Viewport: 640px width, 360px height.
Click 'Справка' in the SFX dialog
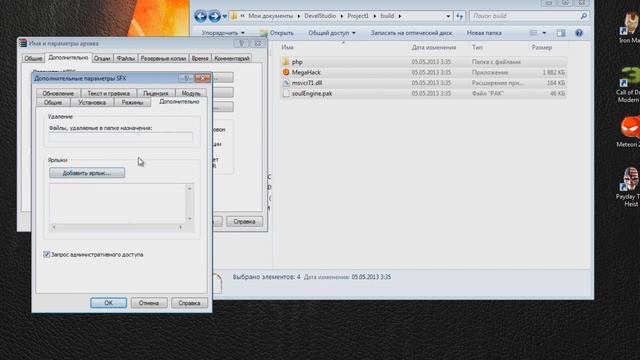coord(189,303)
